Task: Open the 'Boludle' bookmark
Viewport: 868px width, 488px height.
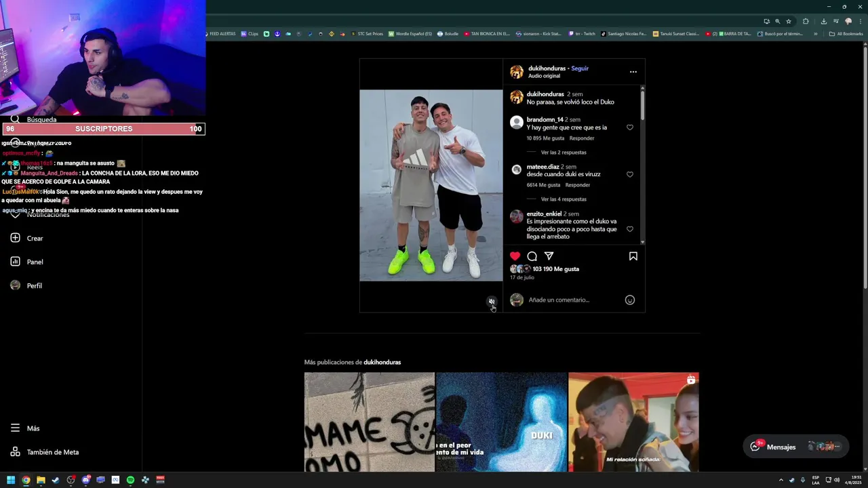Action: [449, 34]
